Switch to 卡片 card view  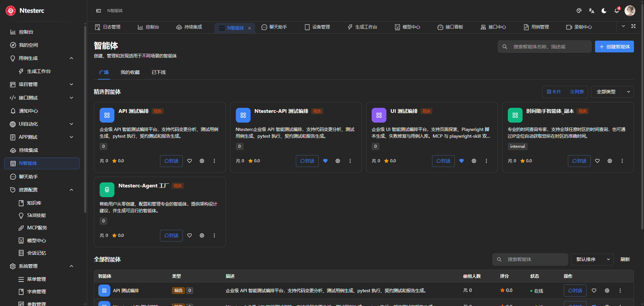[554, 92]
